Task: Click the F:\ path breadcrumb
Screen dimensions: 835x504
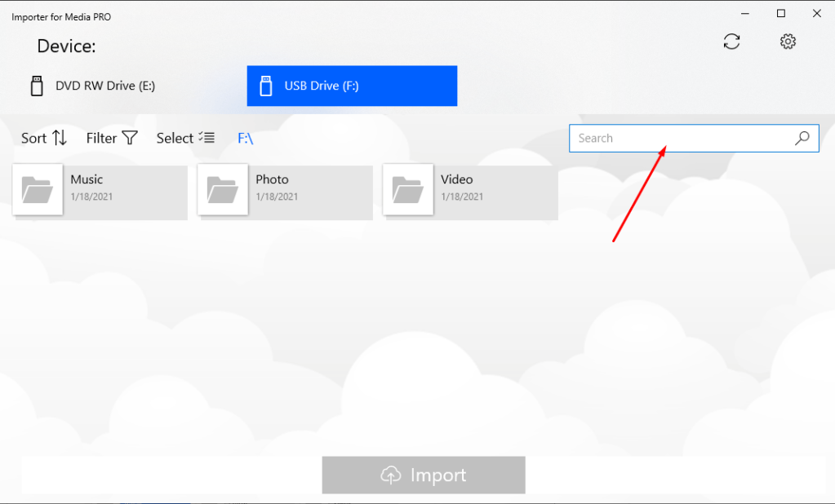Action: (x=245, y=139)
